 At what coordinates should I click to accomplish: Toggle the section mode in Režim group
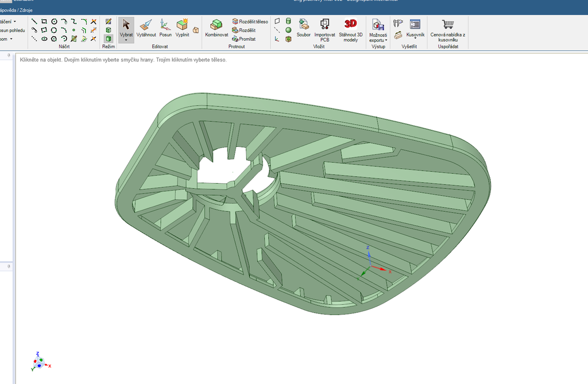click(x=108, y=29)
